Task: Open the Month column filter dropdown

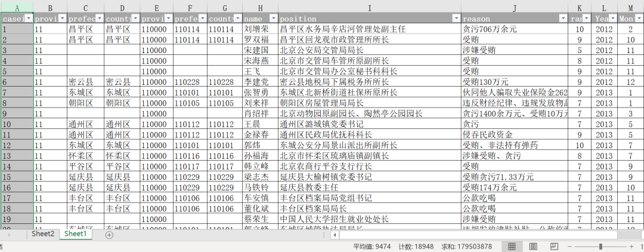Action: tap(640, 19)
